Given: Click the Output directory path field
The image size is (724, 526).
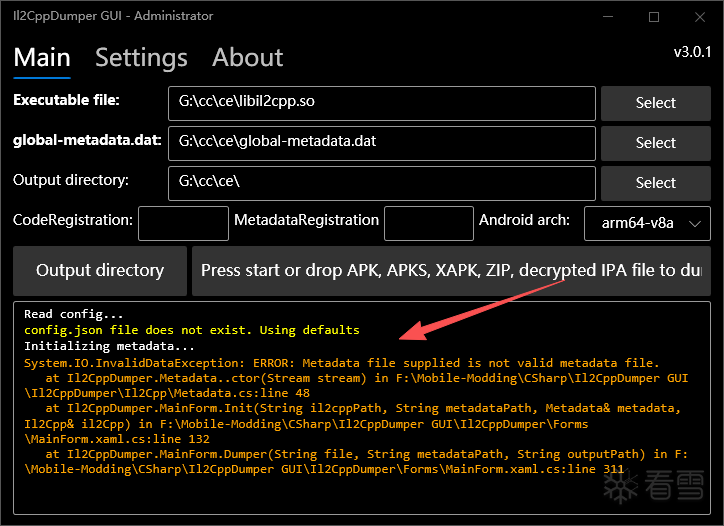Looking at the screenshot, I should click(x=382, y=183).
